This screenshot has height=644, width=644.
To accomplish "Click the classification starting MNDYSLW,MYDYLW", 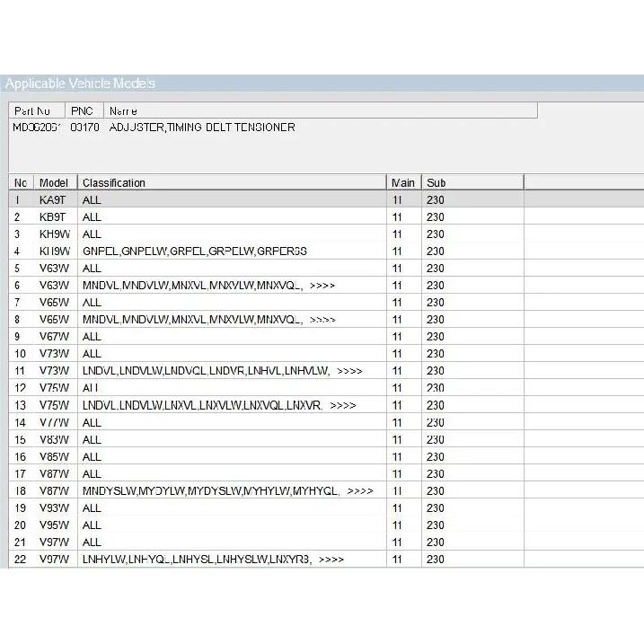I will tap(228, 490).
